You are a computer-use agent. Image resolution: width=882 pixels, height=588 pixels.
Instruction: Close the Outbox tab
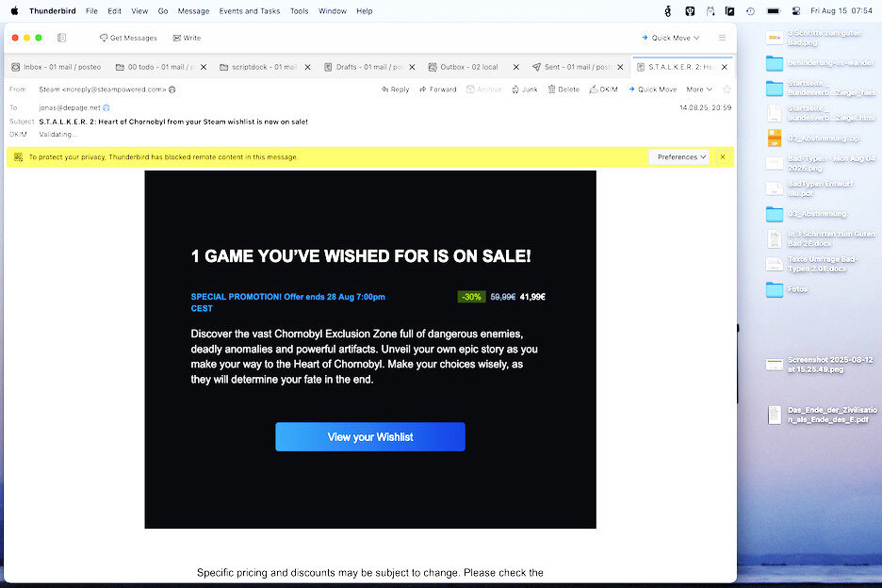click(515, 67)
